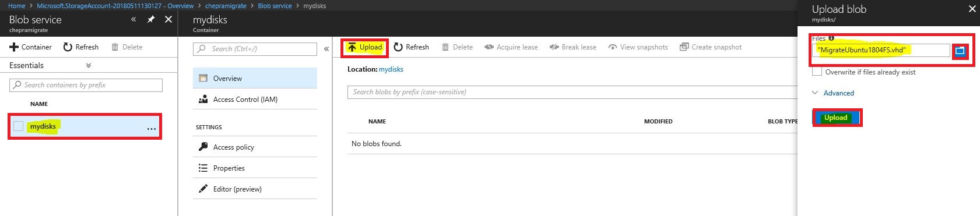Select Overview in the mydisks menu
The image size is (980, 216).
click(x=255, y=78)
